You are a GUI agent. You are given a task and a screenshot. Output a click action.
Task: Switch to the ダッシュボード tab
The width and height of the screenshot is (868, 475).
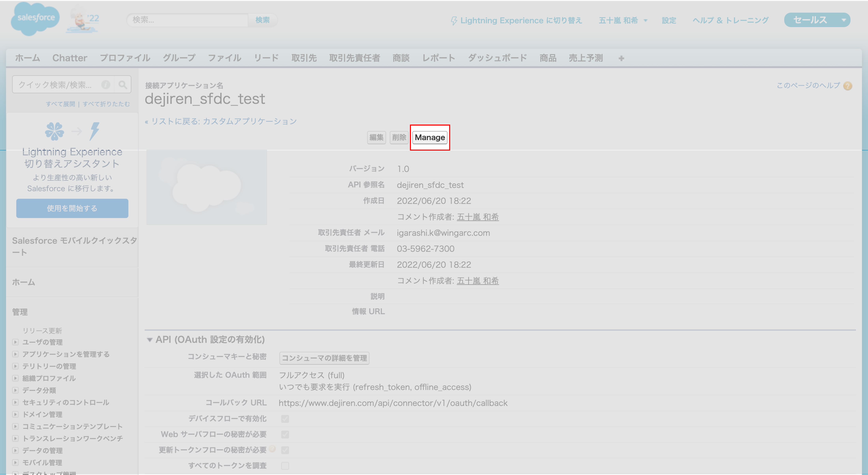(497, 58)
